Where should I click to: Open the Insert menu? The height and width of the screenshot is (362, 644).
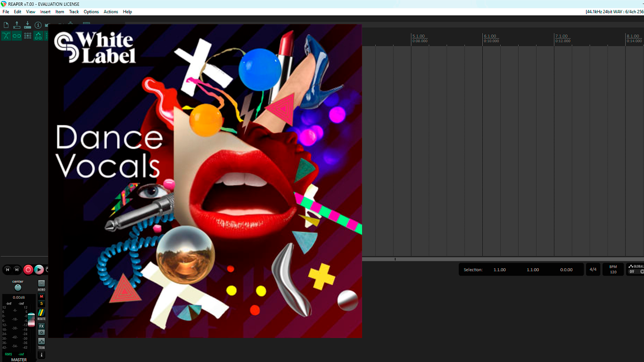[45, 12]
